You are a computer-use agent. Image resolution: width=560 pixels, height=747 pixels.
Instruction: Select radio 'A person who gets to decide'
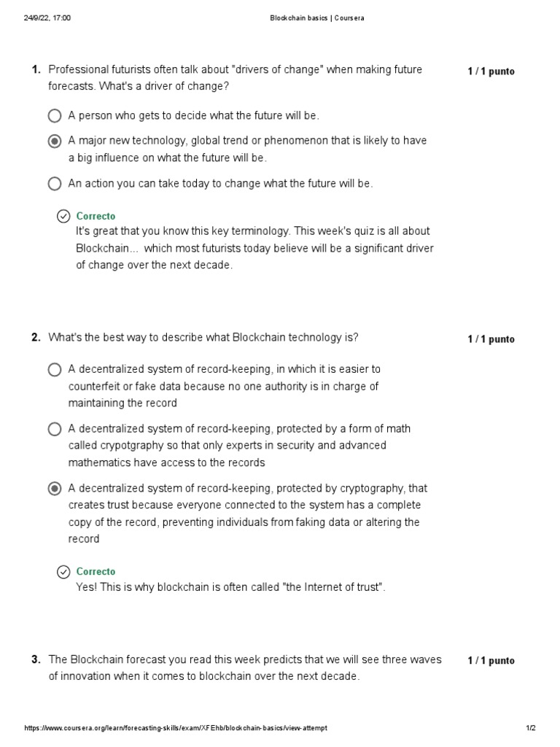click(55, 116)
